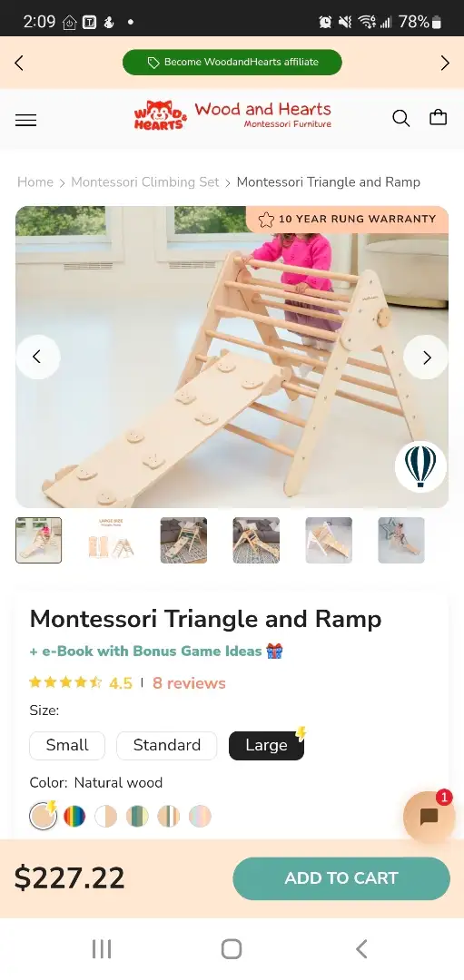Open Montessori Climbing Set breadcrumb
Viewport: 464px width, 980px height.
145,181
